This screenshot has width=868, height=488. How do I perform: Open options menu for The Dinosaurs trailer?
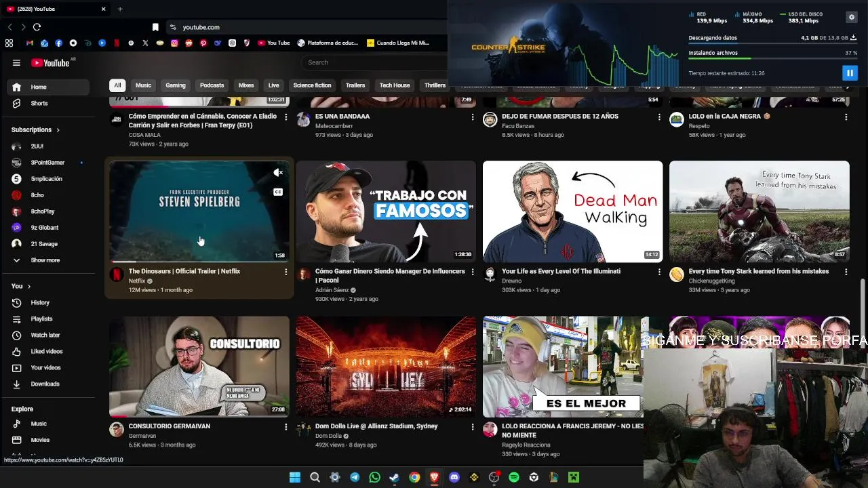coord(285,272)
